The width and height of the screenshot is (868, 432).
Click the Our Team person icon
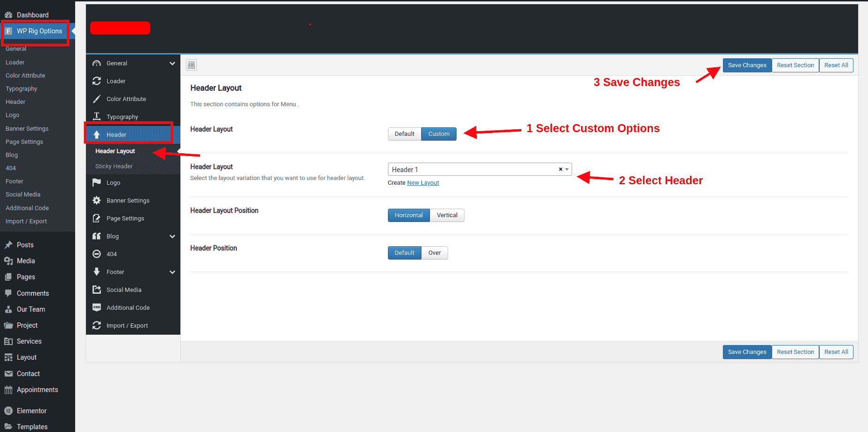pos(8,309)
